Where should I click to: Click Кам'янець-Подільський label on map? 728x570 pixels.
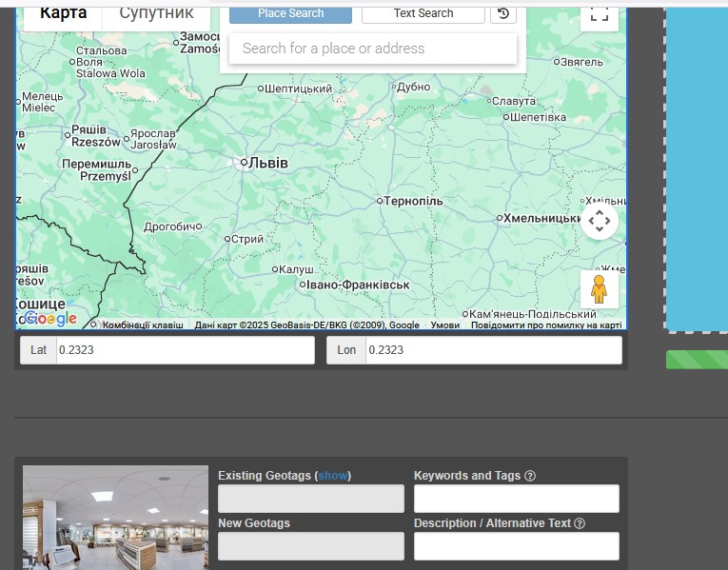pos(533,314)
